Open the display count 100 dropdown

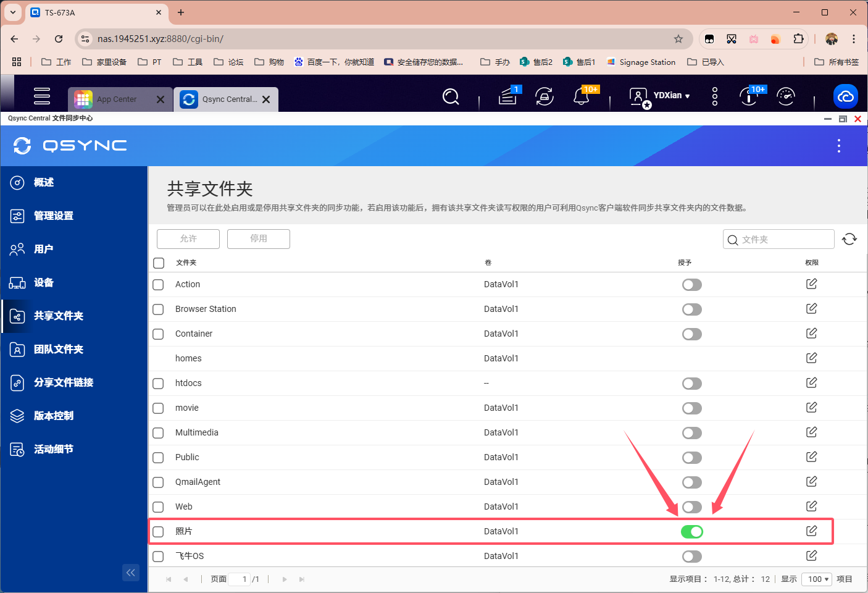point(816,579)
